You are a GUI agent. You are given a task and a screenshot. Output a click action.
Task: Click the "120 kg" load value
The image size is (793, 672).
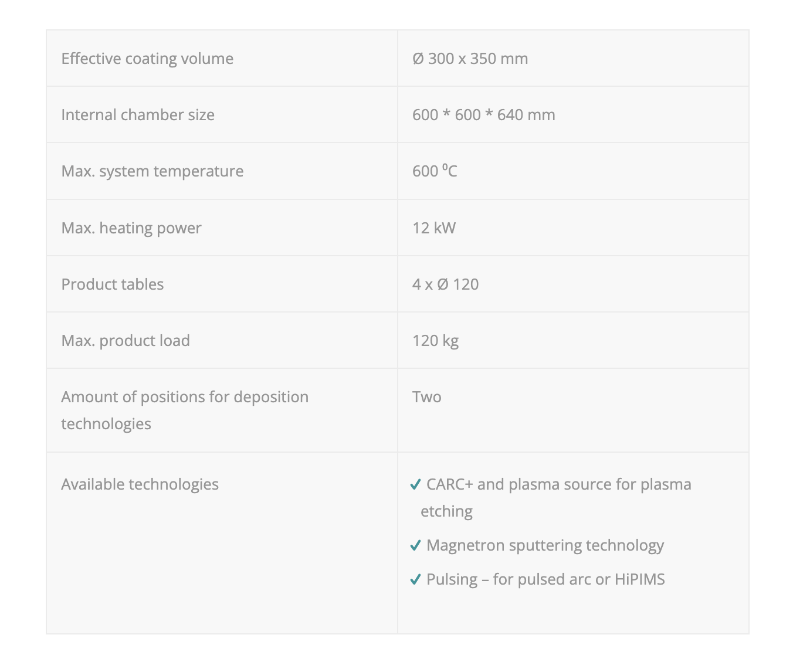tap(435, 341)
